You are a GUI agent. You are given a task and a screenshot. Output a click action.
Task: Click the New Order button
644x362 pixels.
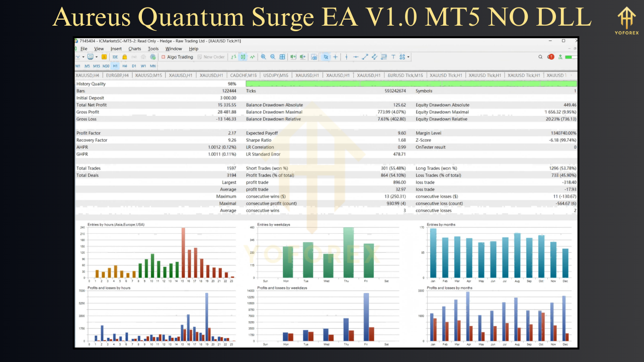click(x=210, y=57)
